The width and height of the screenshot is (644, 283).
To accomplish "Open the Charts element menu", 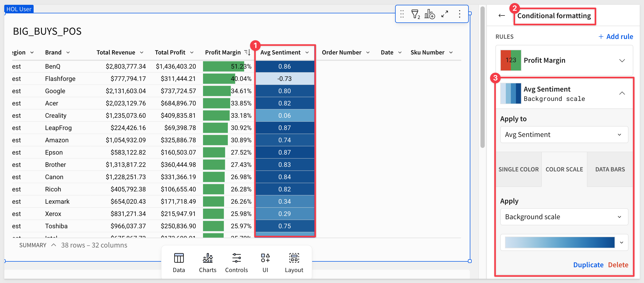I will [x=208, y=263].
